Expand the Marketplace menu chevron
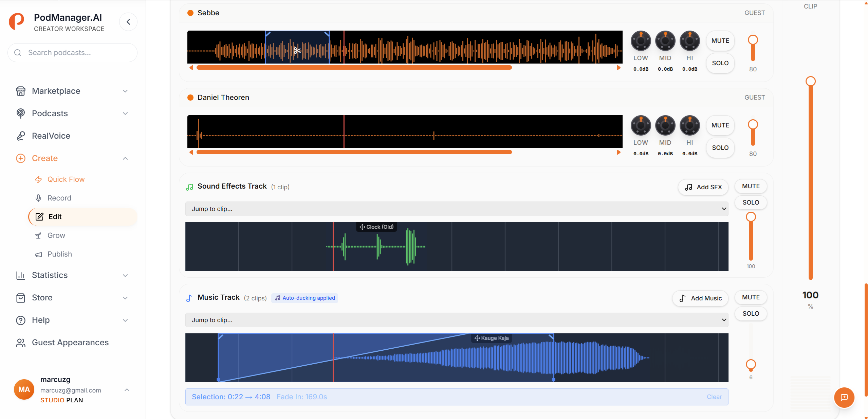This screenshot has width=868, height=419. [x=125, y=91]
